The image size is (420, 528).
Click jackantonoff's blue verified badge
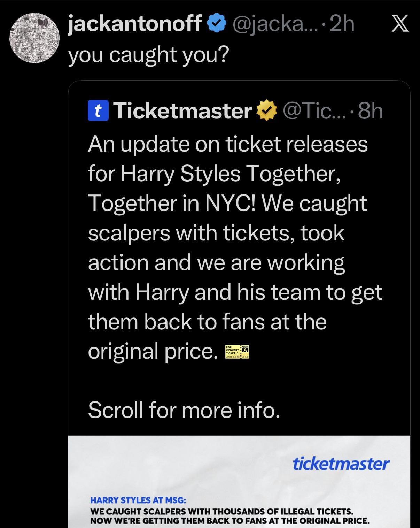pos(217,24)
